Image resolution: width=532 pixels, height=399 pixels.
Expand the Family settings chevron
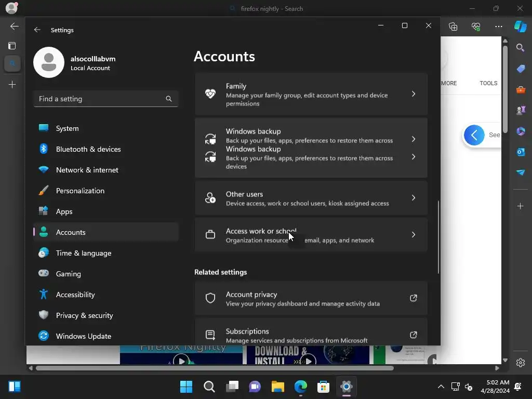413,94
